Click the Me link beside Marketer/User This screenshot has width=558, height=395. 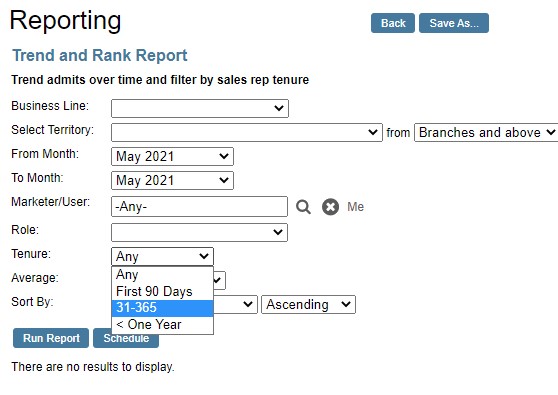point(356,207)
